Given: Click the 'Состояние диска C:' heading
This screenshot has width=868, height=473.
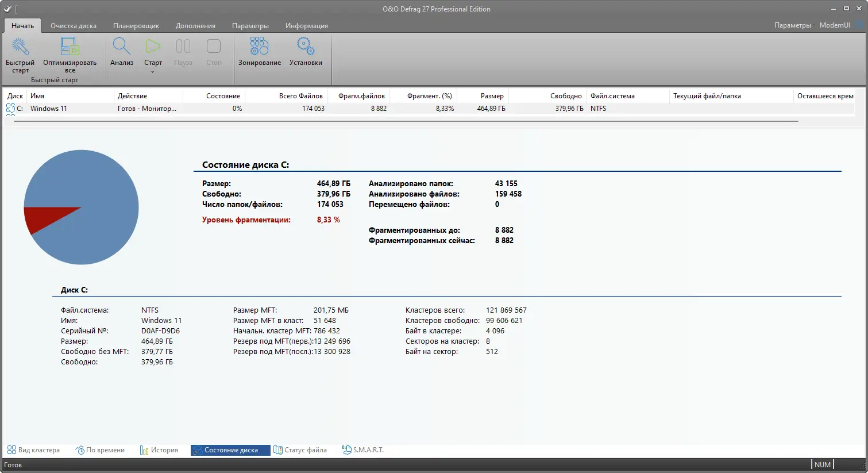Looking at the screenshot, I should click(x=245, y=165).
